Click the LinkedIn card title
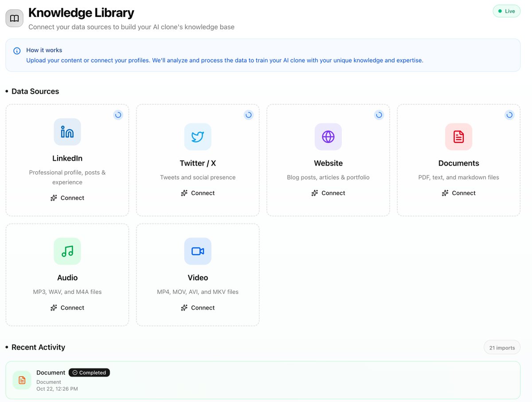Screen dimensions: 532x402 [x=67, y=158]
